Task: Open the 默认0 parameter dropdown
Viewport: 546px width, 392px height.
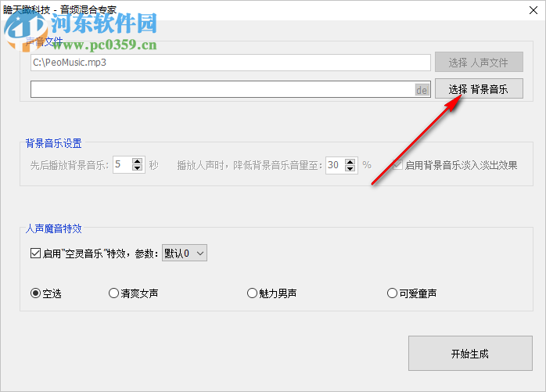Action: (185, 253)
